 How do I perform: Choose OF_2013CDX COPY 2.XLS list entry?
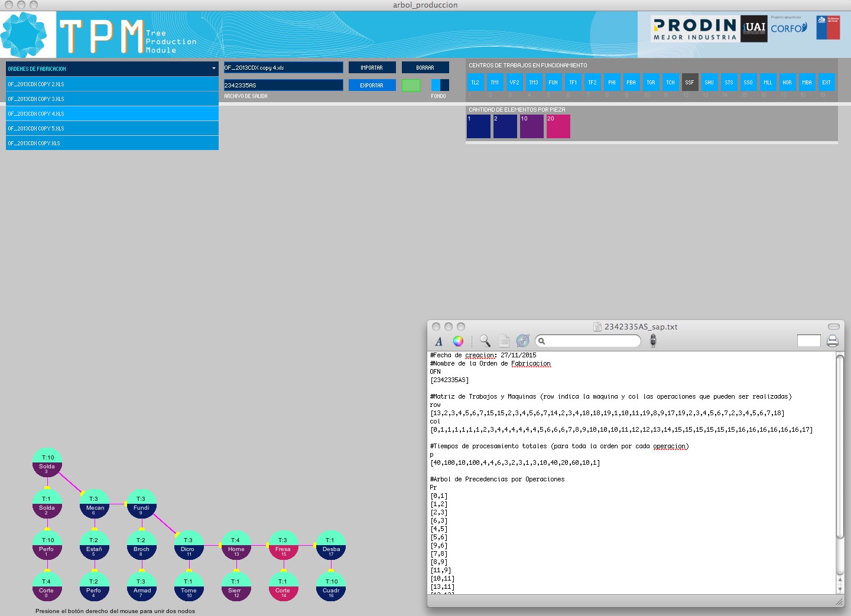click(x=112, y=84)
